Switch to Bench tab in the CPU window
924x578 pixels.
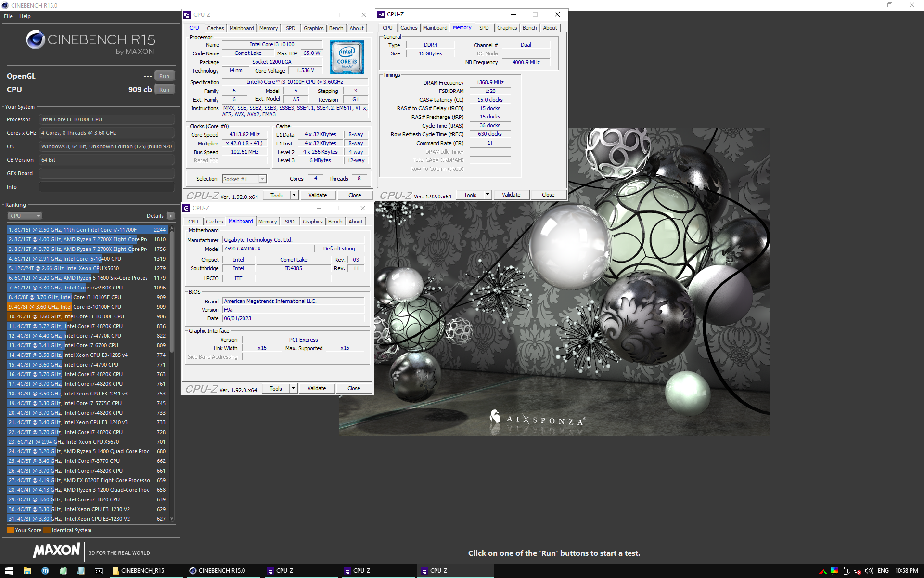pyautogui.click(x=336, y=28)
